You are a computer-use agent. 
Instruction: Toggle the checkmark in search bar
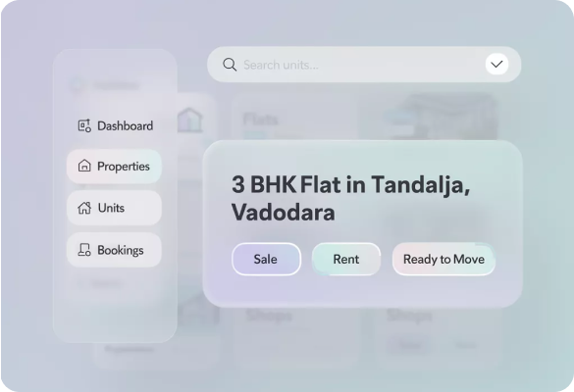[x=496, y=64]
